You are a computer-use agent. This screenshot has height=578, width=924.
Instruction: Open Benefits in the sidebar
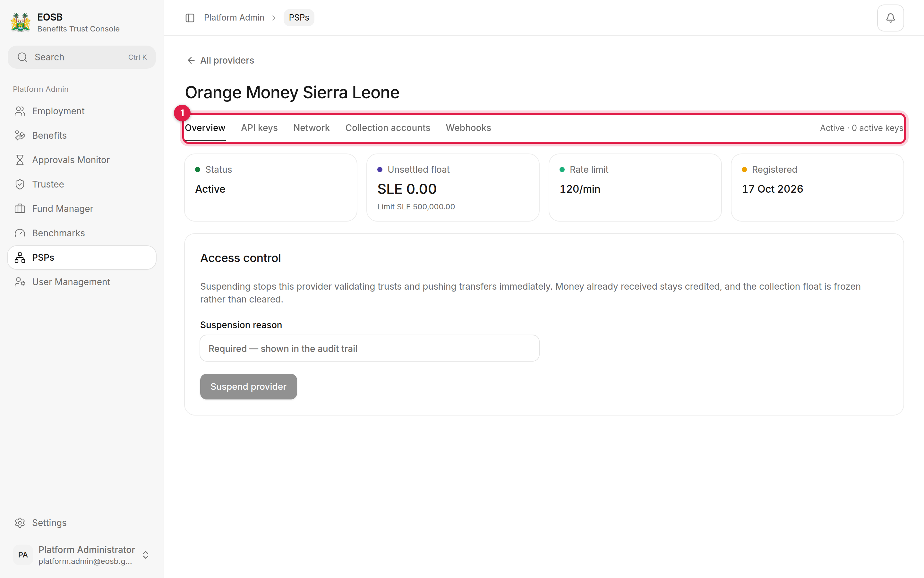point(82,136)
